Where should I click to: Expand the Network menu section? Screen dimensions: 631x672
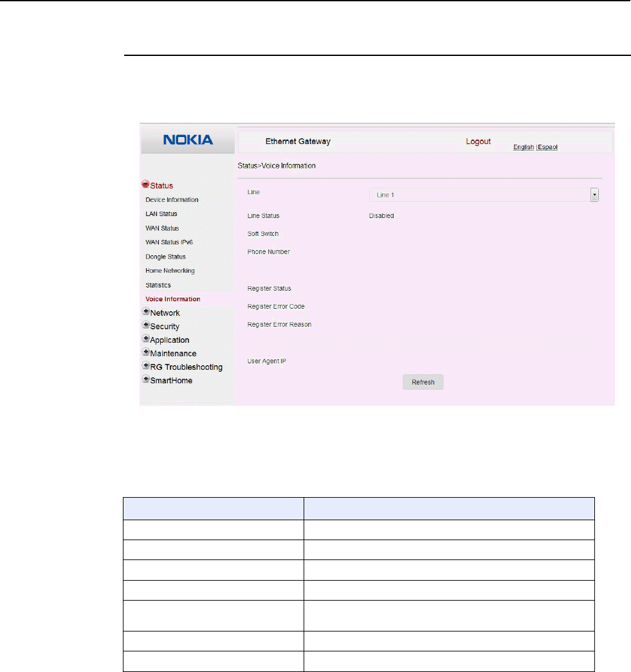146,312
